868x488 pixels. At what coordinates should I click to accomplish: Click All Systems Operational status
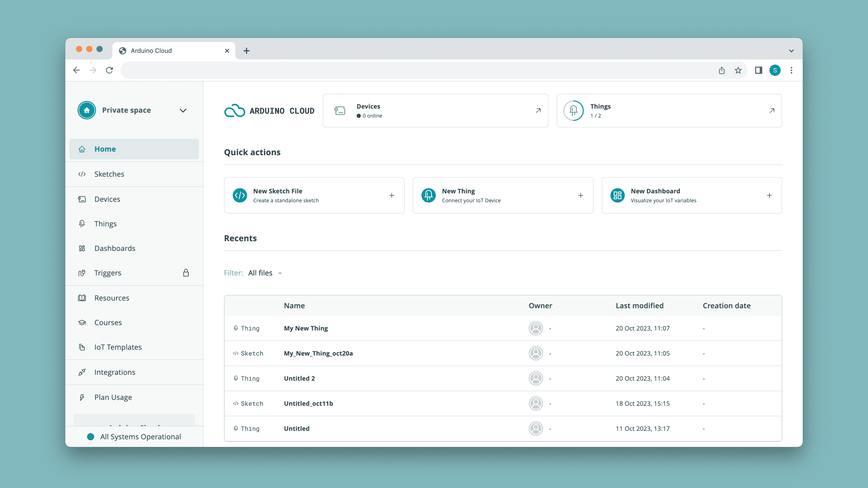pyautogui.click(x=140, y=436)
